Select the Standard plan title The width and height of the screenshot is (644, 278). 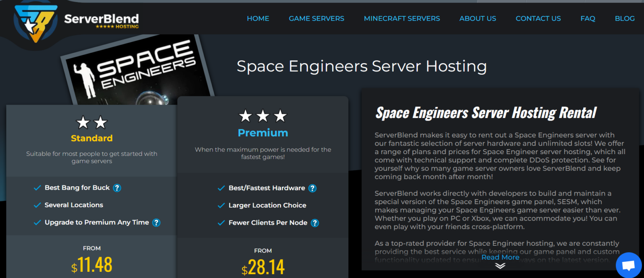92,138
